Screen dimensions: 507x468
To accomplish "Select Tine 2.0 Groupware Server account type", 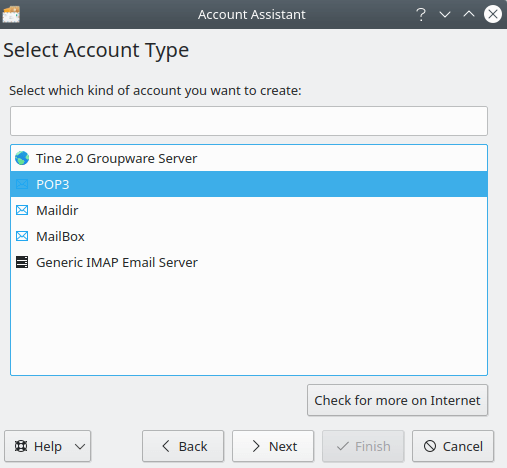I will click(249, 158).
